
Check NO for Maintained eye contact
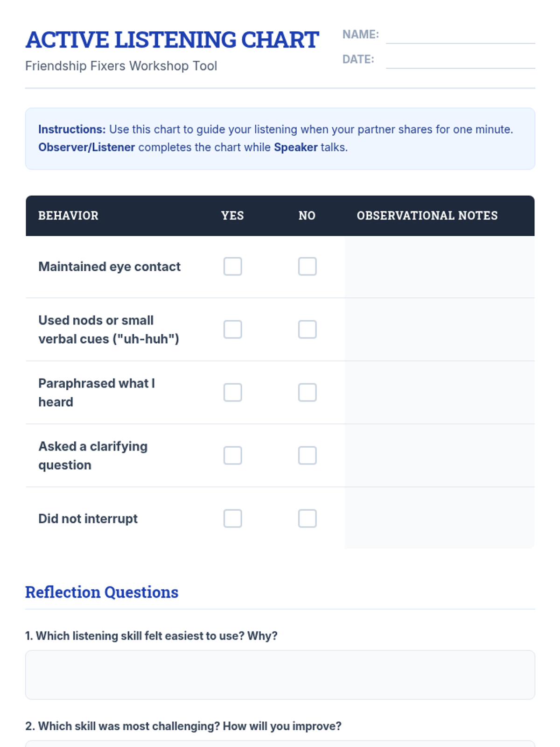pos(307,267)
